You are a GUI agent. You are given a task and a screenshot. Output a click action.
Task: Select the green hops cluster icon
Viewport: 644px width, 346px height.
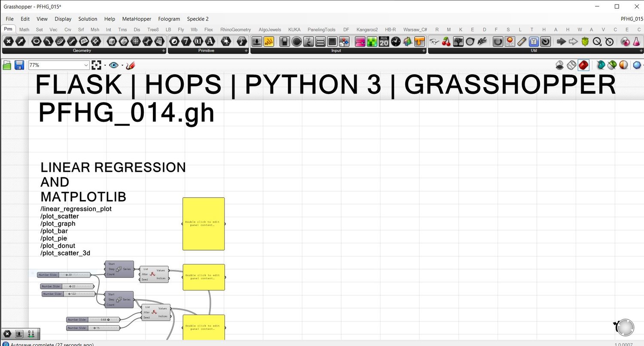[585, 42]
